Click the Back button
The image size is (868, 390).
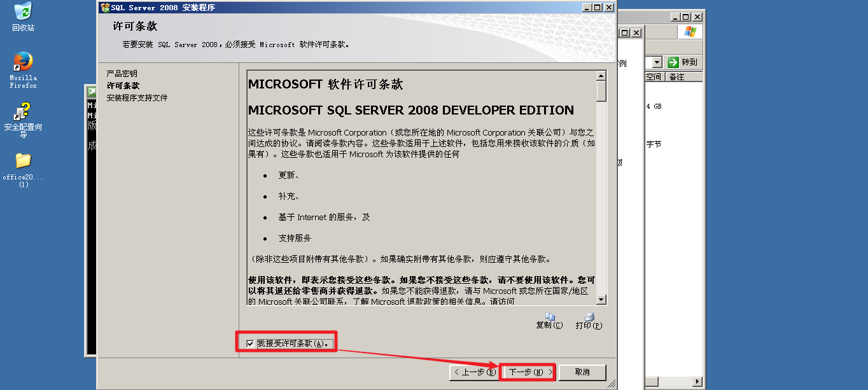pos(473,372)
